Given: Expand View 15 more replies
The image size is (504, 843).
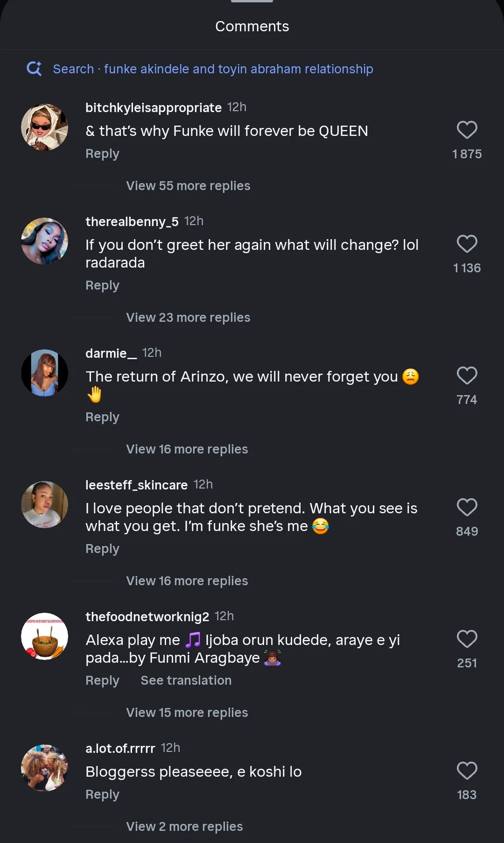Looking at the screenshot, I should [x=187, y=713].
